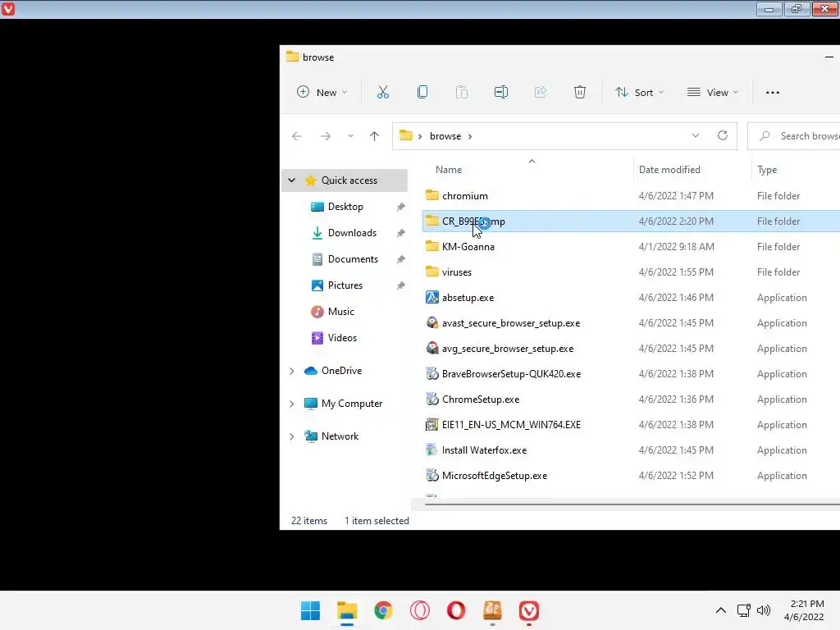Click the Paste clipboard icon
The image size is (840, 630).
pyautogui.click(x=461, y=92)
